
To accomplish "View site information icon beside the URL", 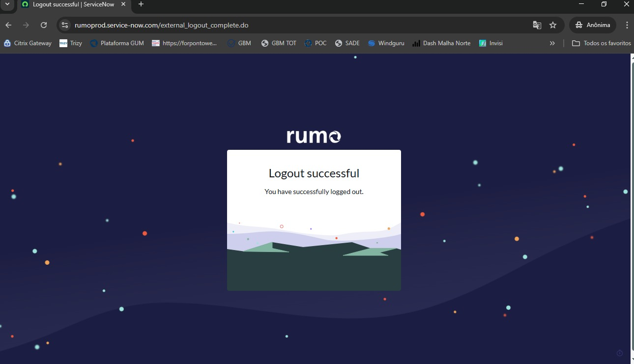I will click(65, 25).
